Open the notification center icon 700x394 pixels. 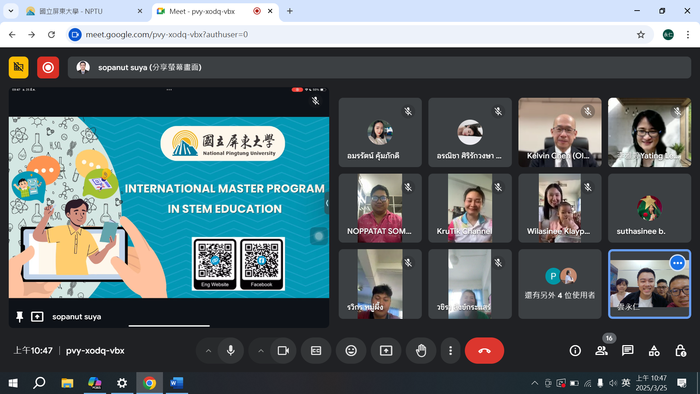coord(682,383)
